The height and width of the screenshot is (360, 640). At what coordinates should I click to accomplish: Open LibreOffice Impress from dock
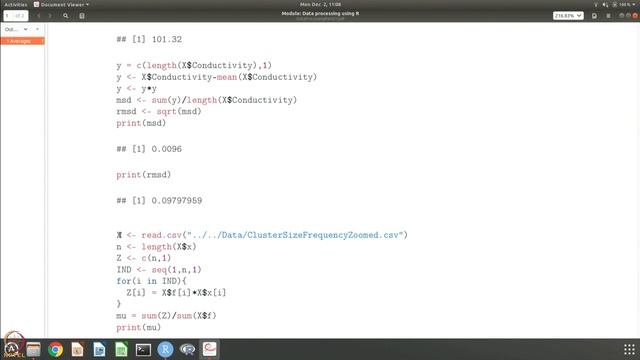tap(77, 350)
